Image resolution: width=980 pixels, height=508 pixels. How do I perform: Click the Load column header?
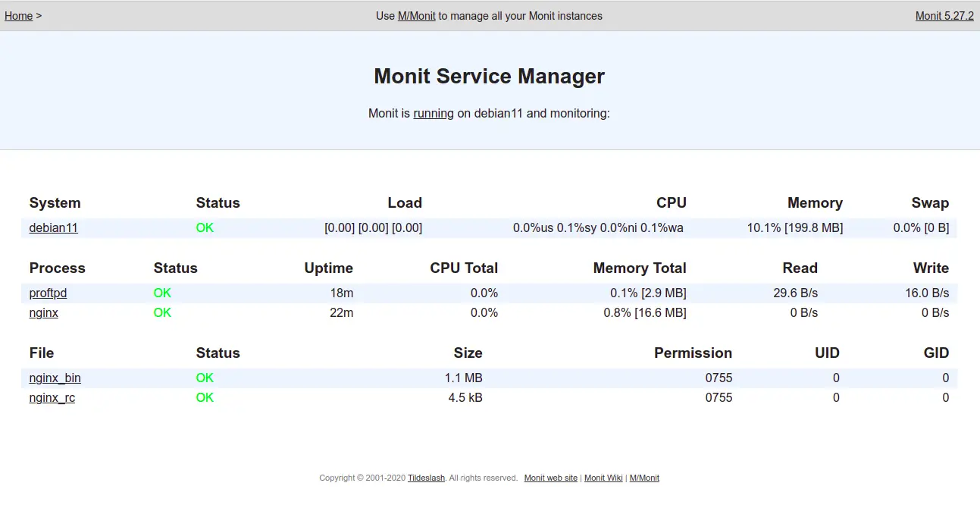point(405,202)
